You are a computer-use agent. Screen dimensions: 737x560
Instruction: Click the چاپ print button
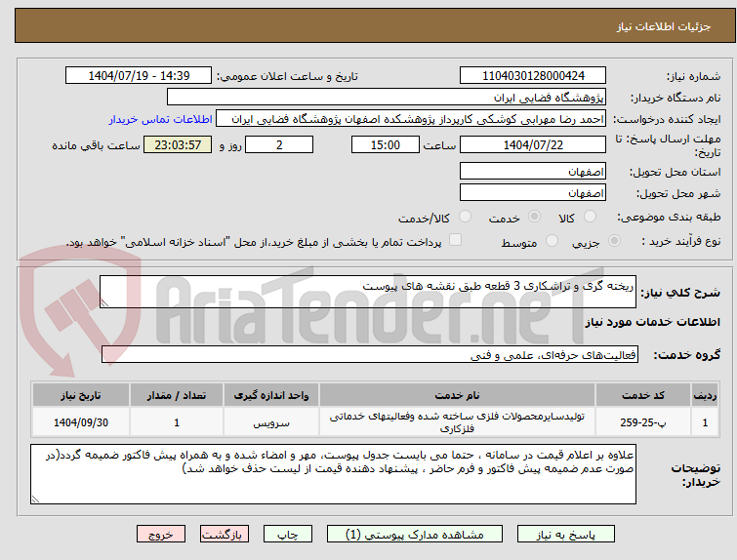[288, 535]
